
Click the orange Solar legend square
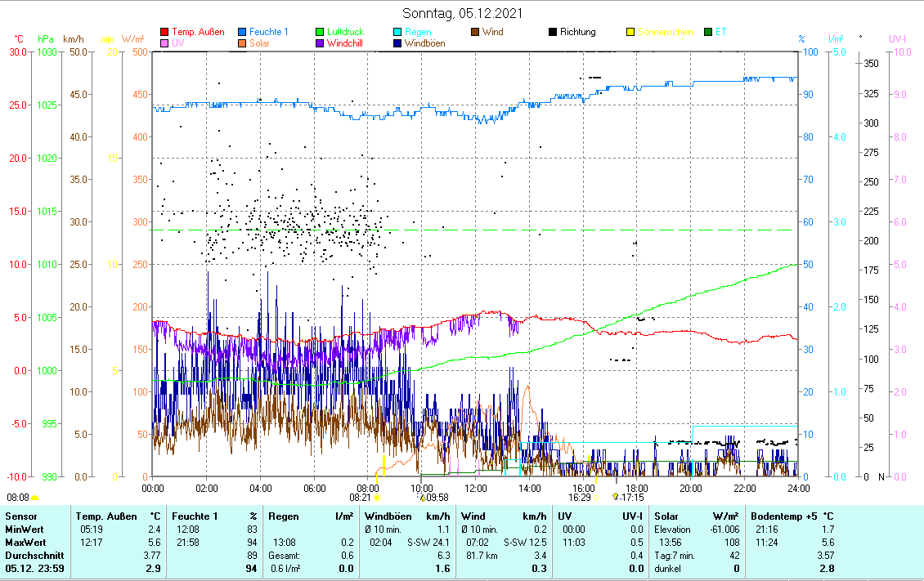point(244,43)
